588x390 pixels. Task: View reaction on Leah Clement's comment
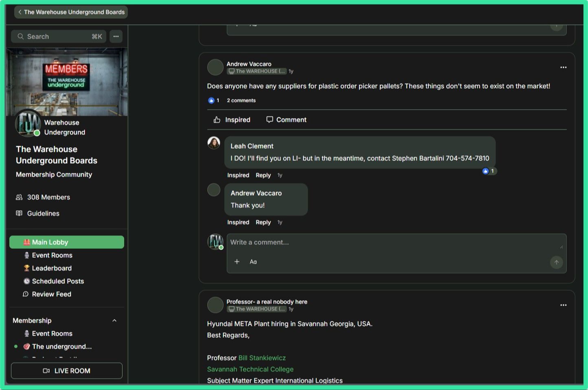[489, 171]
